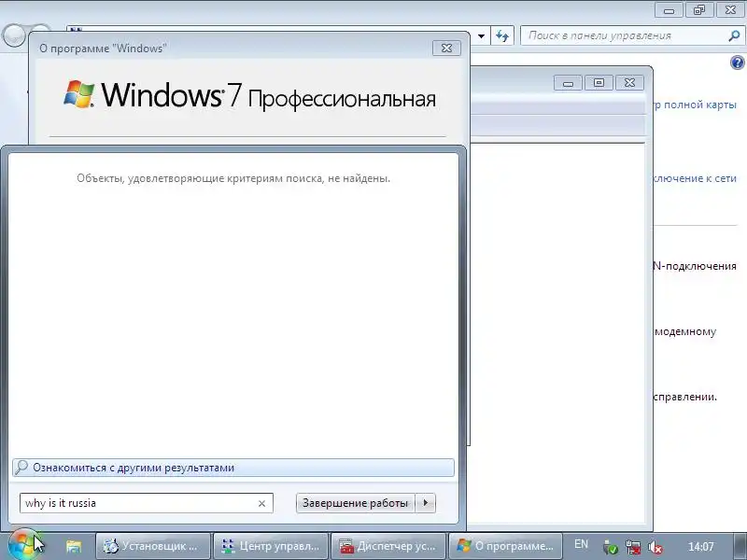Minimize the background dialog window

point(568,83)
